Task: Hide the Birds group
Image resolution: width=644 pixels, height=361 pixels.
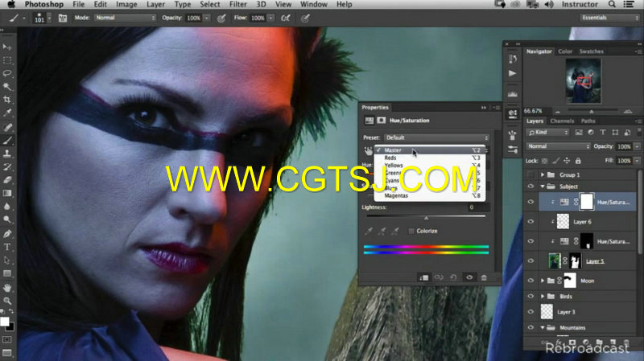Action: [530, 296]
